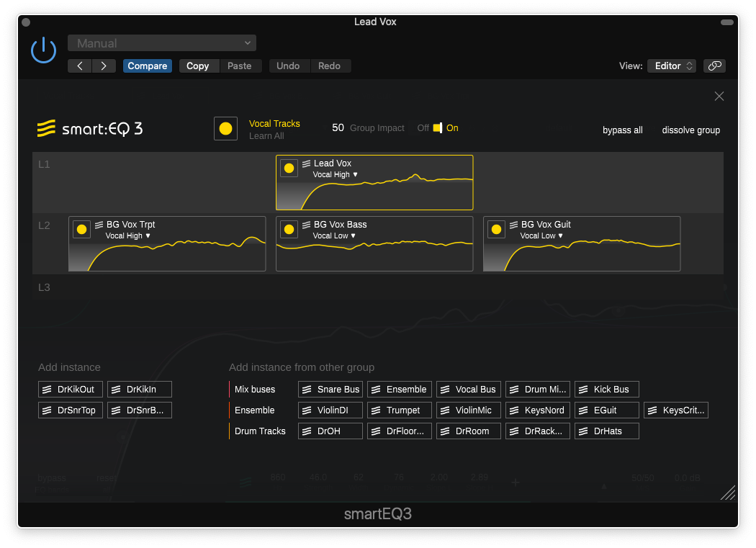Toggle the yellow circle on Lead Vox
756x548 pixels.
(x=289, y=168)
